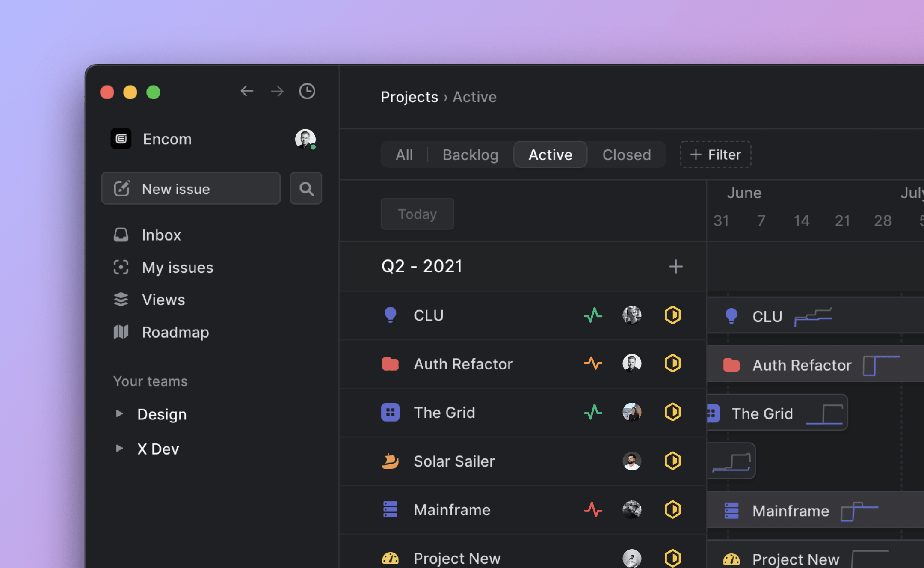Open history clock icon
This screenshot has height=568, width=924.
pos(307,91)
